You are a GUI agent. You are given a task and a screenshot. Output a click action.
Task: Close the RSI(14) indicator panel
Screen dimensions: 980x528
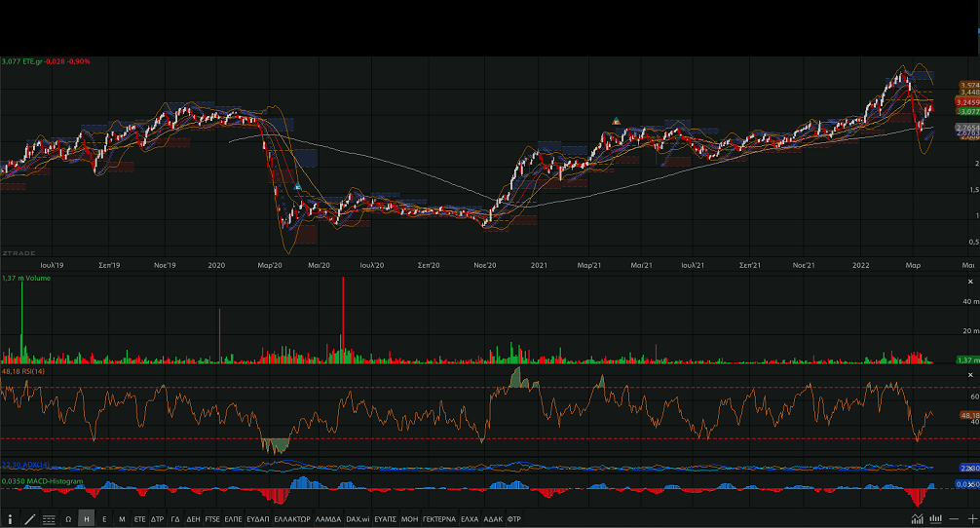point(970,373)
